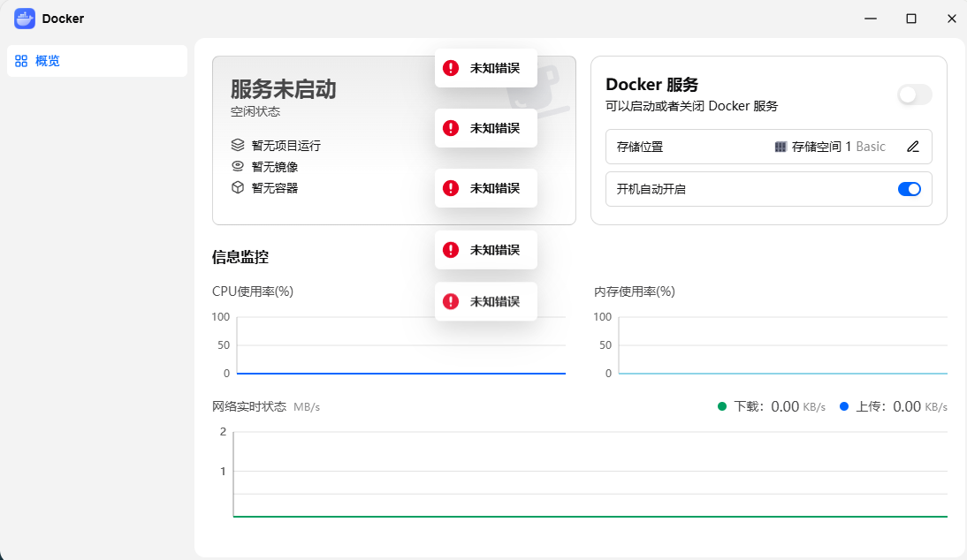Click the 暂无镜像 text
The height and width of the screenshot is (560, 967).
click(x=274, y=166)
